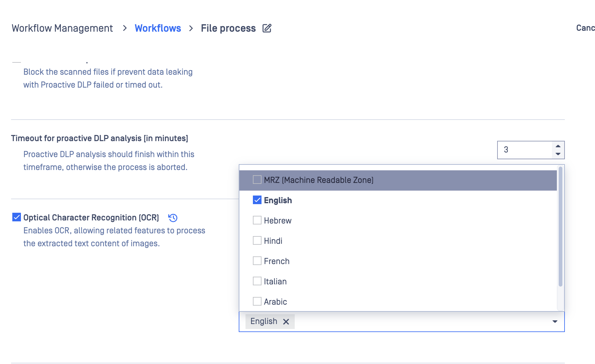Image resolution: width=595 pixels, height=364 pixels.
Task: Enable the Hebrew language checkbox
Action: tap(257, 220)
